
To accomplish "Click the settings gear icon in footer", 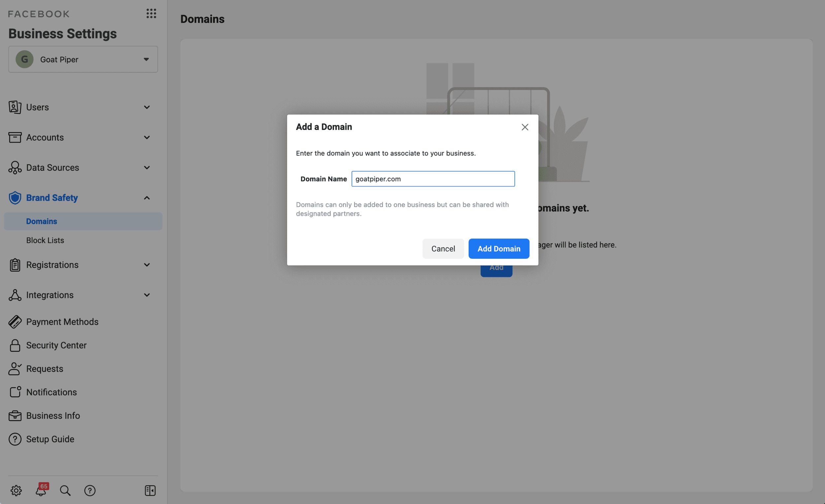I will tap(16, 490).
